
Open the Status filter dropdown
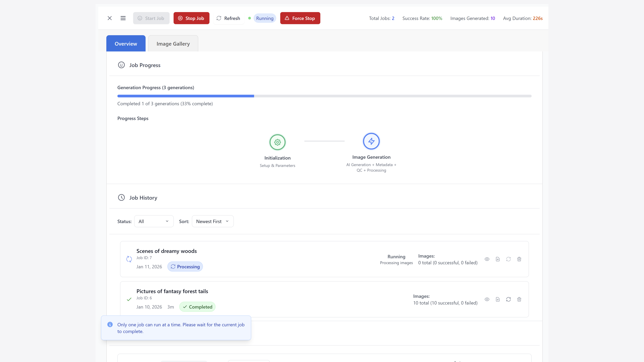[154, 221]
